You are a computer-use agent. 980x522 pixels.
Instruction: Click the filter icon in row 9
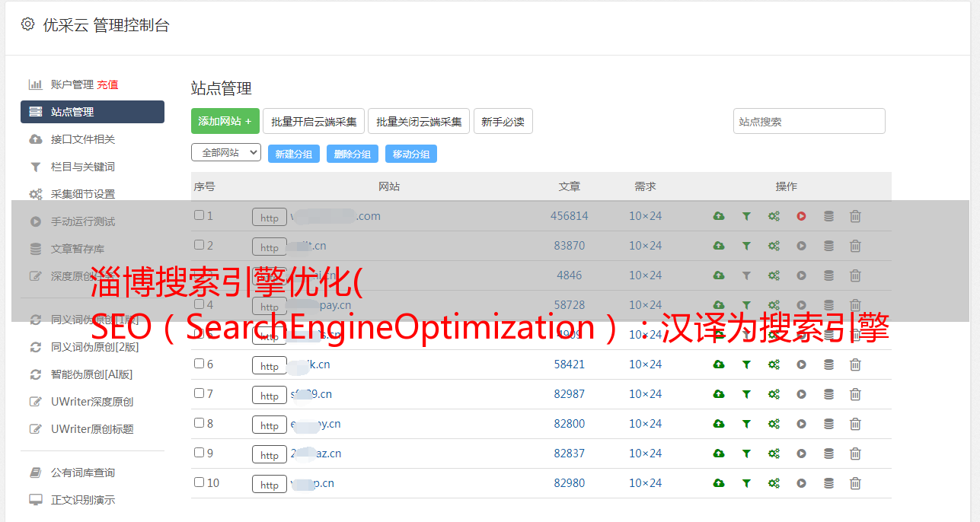pos(746,454)
